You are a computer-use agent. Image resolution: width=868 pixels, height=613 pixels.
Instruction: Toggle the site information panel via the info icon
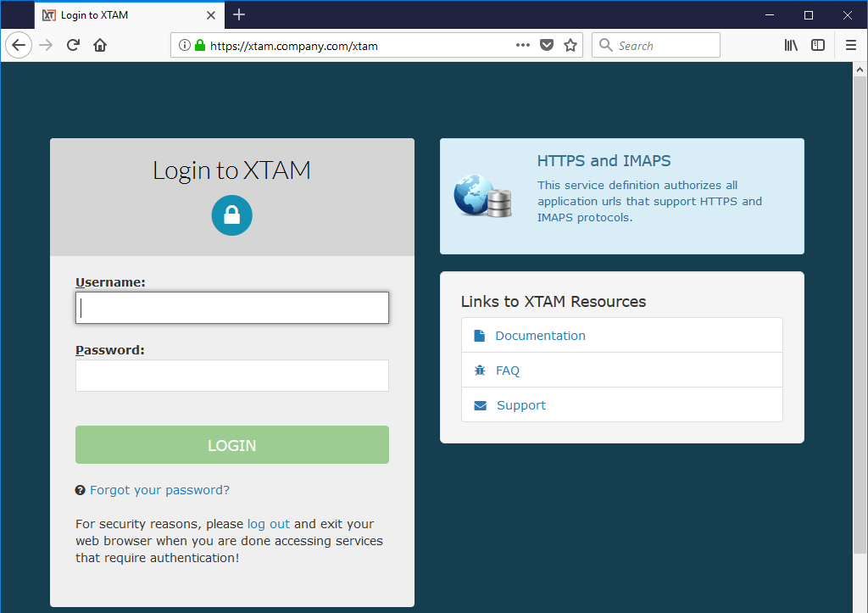[185, 45]
